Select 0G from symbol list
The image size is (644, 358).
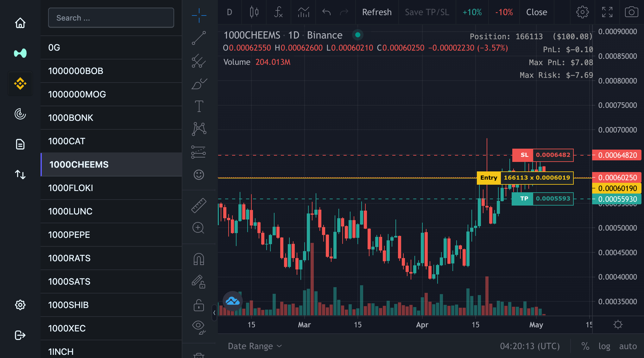pyautogui.click(x=111, y=47)
